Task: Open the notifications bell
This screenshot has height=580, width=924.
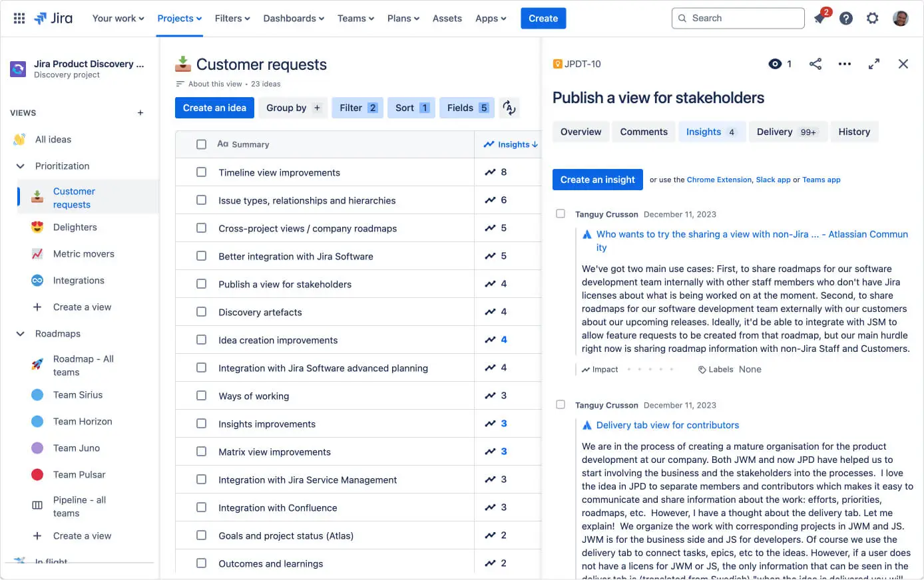Action: pos(819,18)
